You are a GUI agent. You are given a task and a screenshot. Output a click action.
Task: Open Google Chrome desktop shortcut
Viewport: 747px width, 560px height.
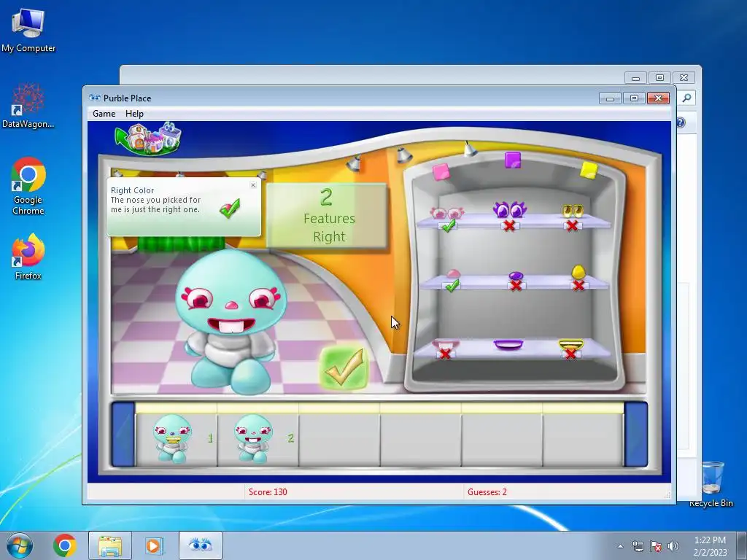tap(28, 186)
